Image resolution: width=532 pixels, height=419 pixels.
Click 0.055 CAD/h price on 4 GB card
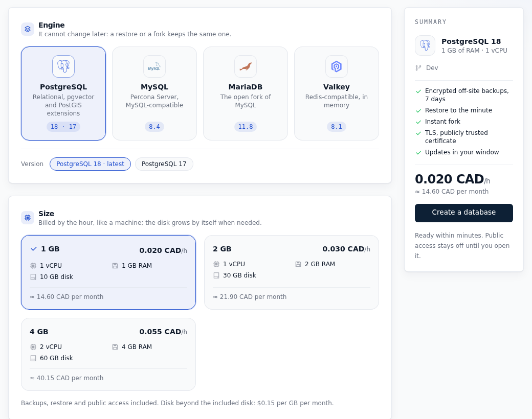pyautogui.click(x=163, y=332)
